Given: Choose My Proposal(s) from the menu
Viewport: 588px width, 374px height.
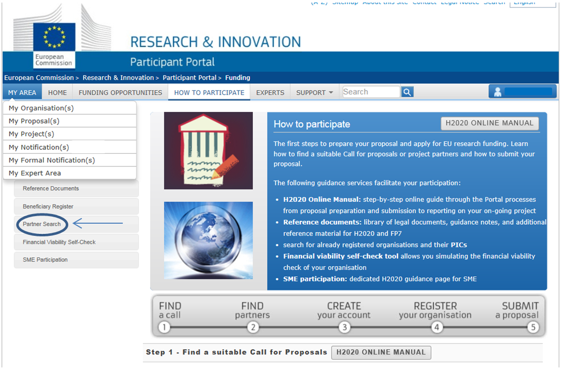Looking at the screenshot, I should coord(70,121).
